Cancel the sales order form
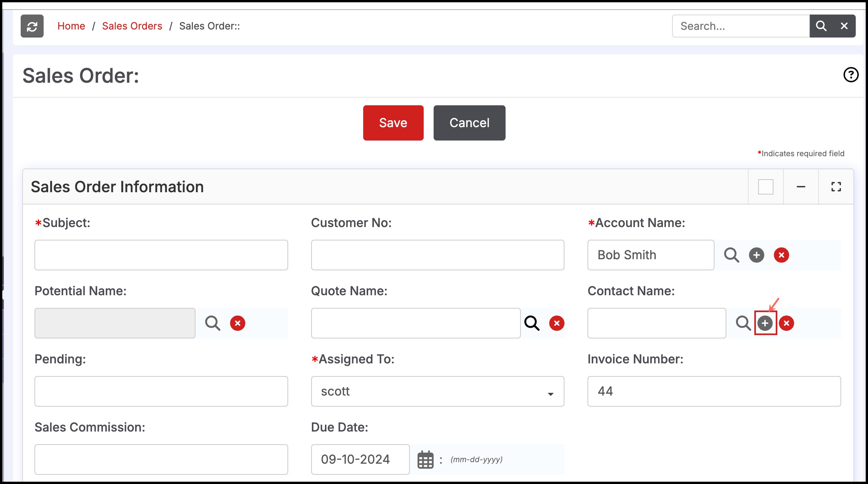868x484 pixels. click(x=469, y=123)
